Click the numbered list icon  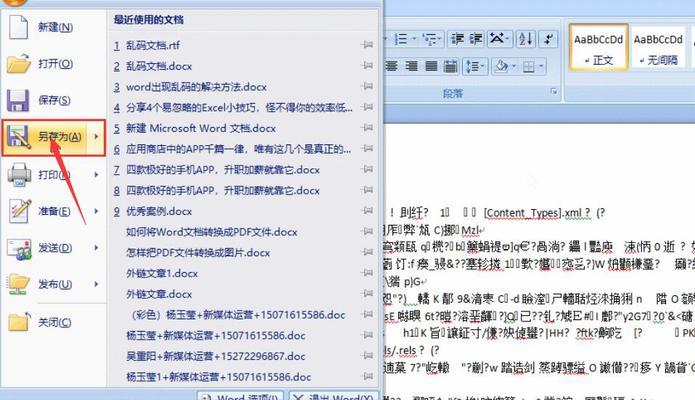[x=401, y=39]
